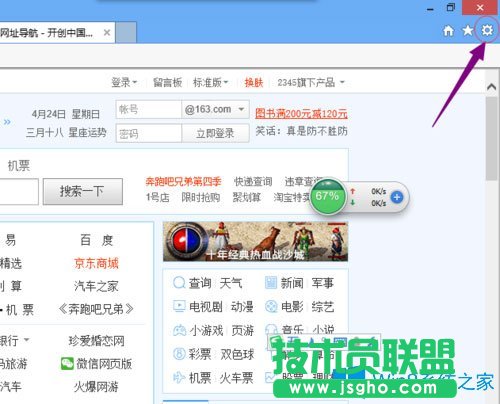Click the » expand arrows near date
Image resolution: width=500 pixels, height=404 pixels.
coord(7,122)
